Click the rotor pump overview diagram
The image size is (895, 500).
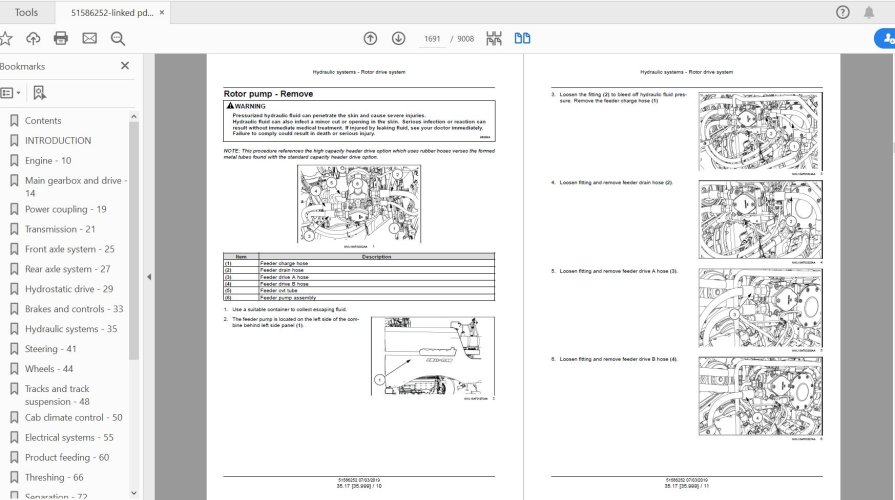359,204
